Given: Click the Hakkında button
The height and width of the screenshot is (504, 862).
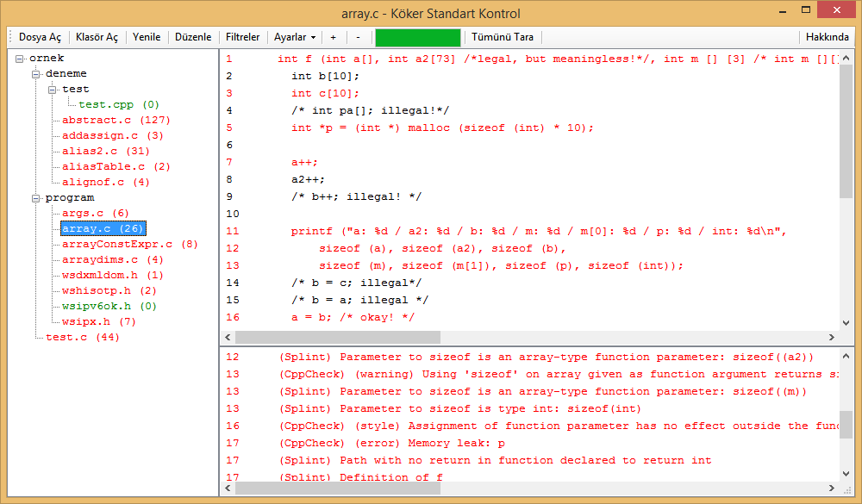Looking at the screenshot, I should 827,37.
